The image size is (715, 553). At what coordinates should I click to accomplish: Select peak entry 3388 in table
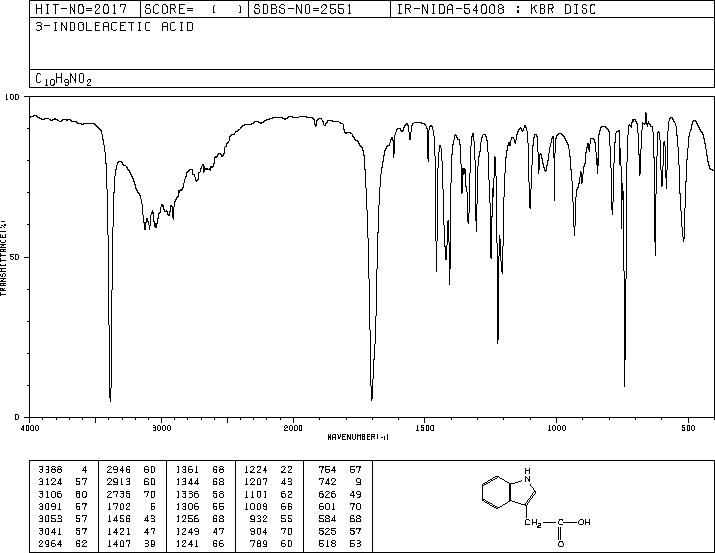(x=63, y=470)
